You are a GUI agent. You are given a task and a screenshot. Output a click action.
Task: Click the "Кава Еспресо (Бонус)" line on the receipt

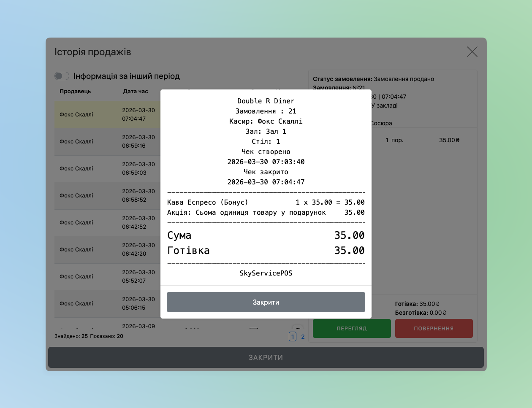coord(208,203)
